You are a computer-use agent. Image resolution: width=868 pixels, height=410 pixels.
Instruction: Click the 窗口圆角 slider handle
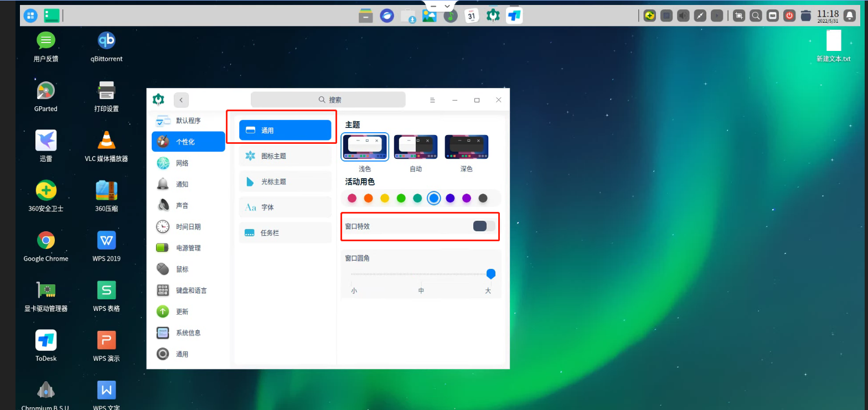pos(490,274)
